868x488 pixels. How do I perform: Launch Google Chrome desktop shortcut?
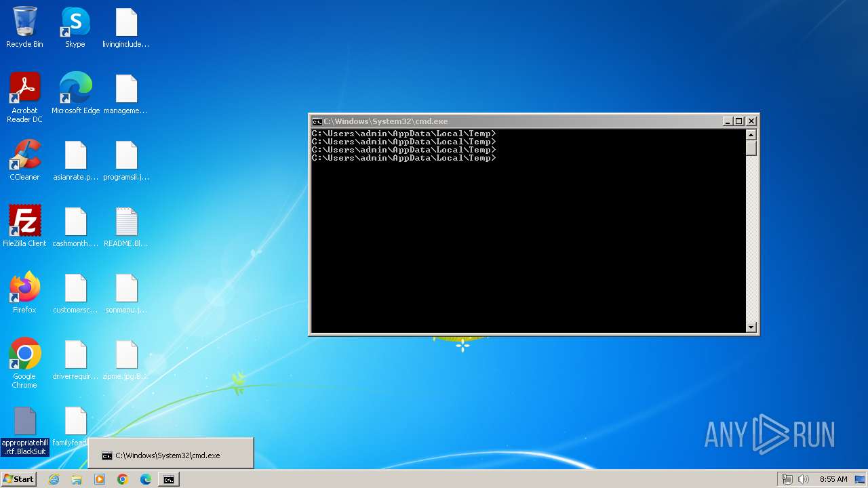pos(24,363)
